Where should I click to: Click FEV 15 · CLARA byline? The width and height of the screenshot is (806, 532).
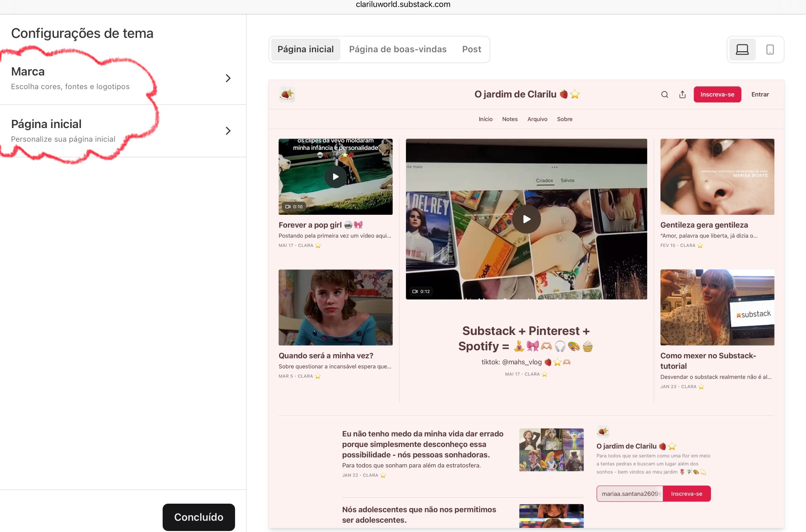click(x=682, y=246)
